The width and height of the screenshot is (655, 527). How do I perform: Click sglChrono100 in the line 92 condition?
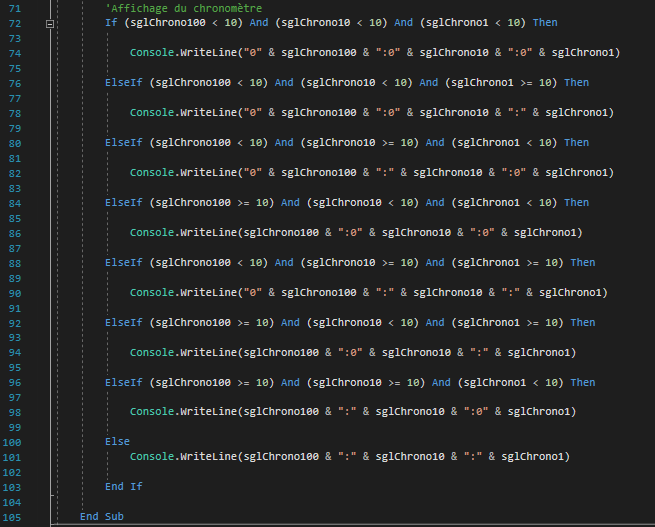click(193, 323)
